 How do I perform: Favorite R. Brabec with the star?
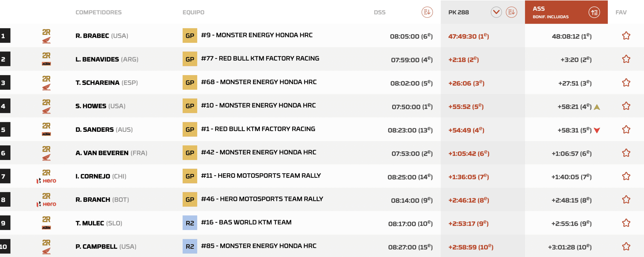coord(626,36)
